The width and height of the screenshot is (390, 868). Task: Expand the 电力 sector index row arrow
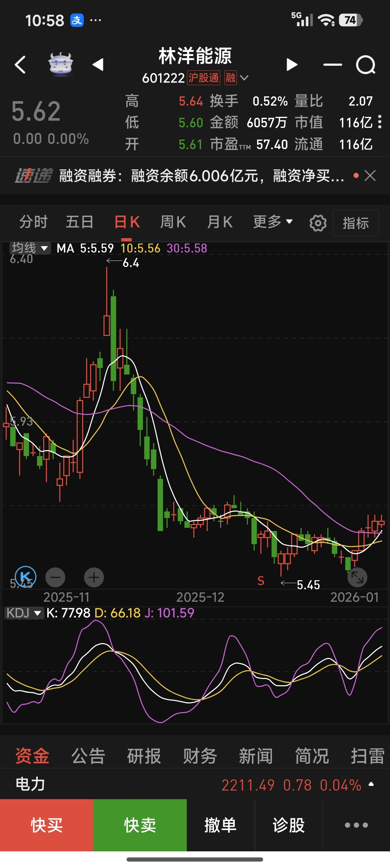[x=371, y=784]
